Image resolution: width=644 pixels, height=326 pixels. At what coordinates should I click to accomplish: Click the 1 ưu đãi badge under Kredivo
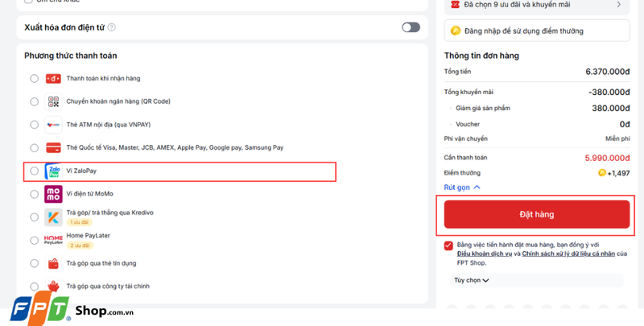[80, 222]
